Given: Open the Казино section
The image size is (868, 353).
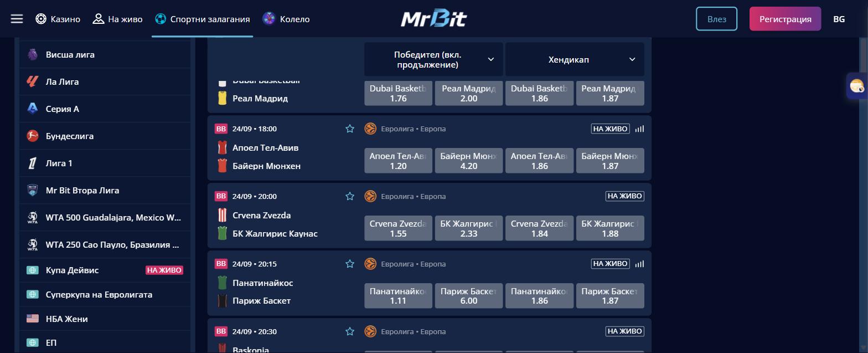Looking at the screenshot, I should click(x=58, y=19).
